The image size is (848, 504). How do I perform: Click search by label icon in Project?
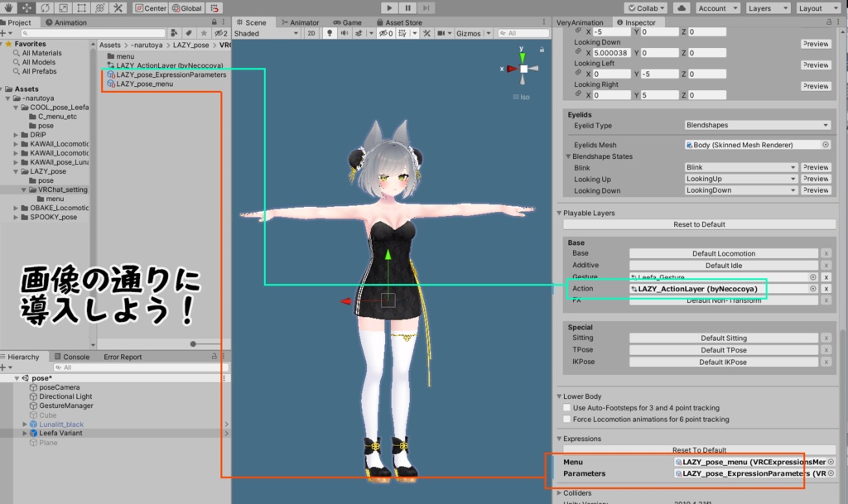189,33
